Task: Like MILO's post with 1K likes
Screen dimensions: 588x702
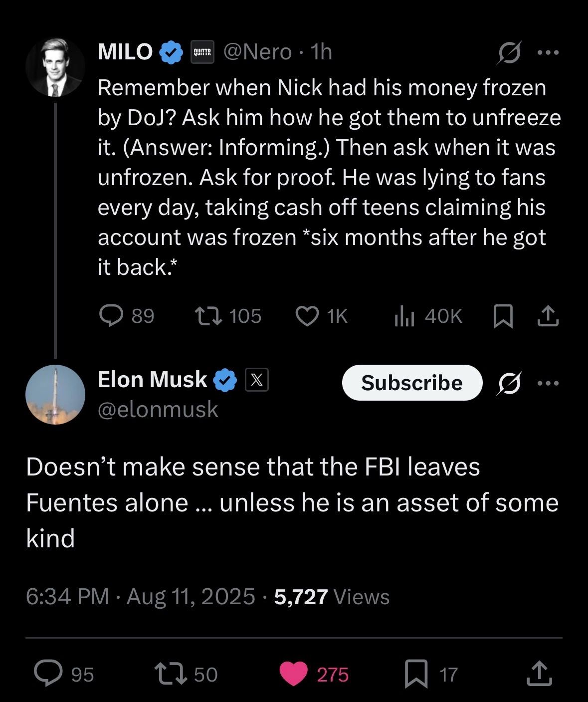Action: [x=307, y=316]
